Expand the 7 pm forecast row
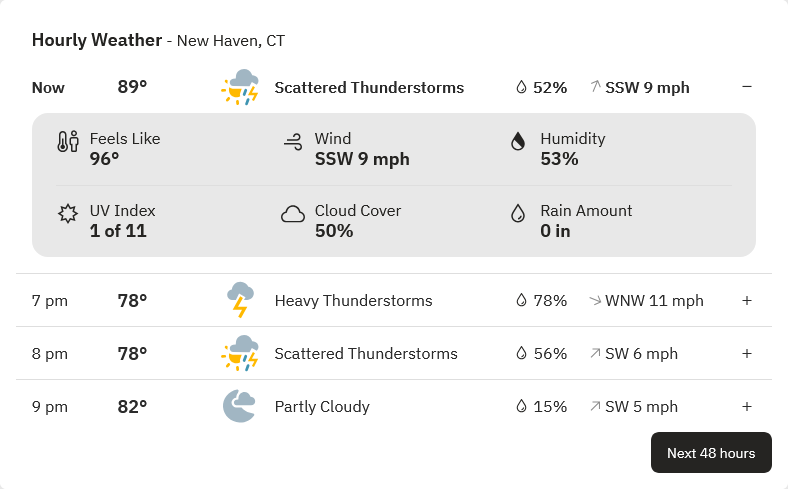 pos(747,301)
